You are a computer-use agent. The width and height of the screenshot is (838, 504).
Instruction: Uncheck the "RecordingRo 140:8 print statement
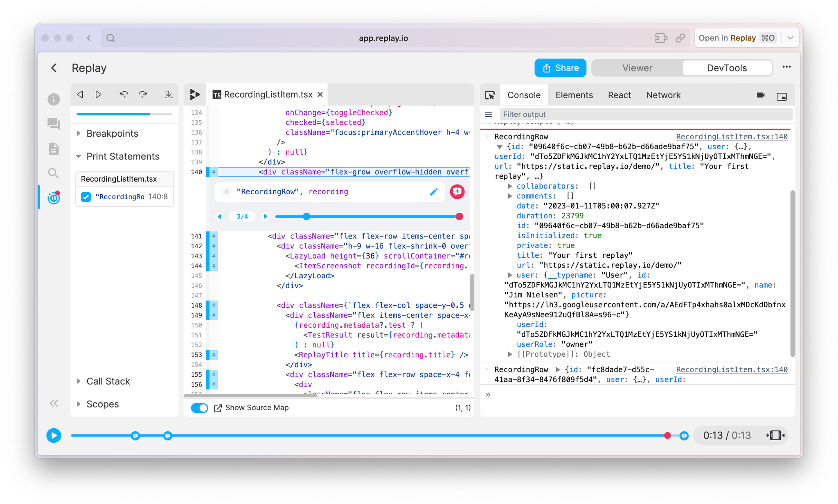tap(86, 197)
